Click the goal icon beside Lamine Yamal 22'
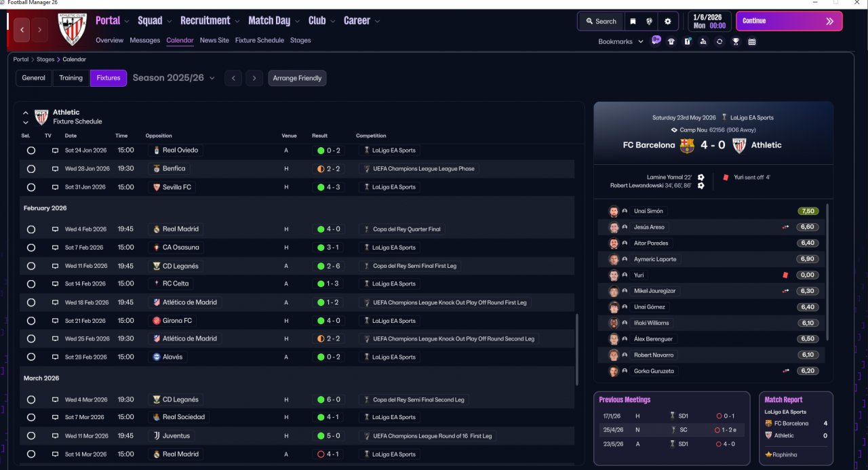The width and height of the screenshot is (868, 470). [701, 178]
